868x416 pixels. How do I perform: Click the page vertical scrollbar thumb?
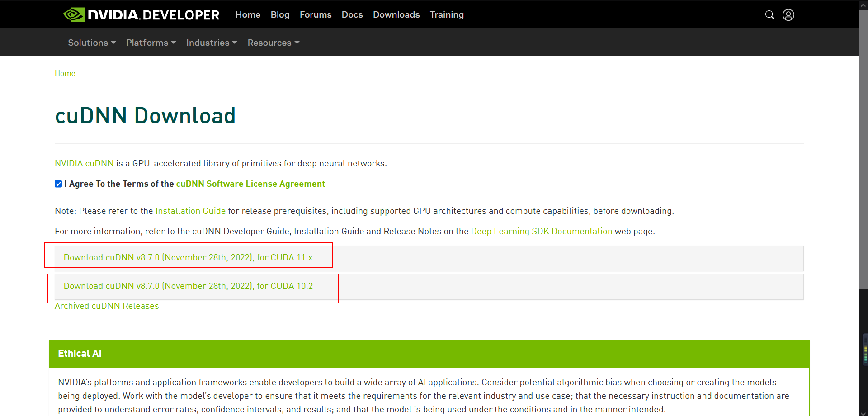[x=863, y=149]
